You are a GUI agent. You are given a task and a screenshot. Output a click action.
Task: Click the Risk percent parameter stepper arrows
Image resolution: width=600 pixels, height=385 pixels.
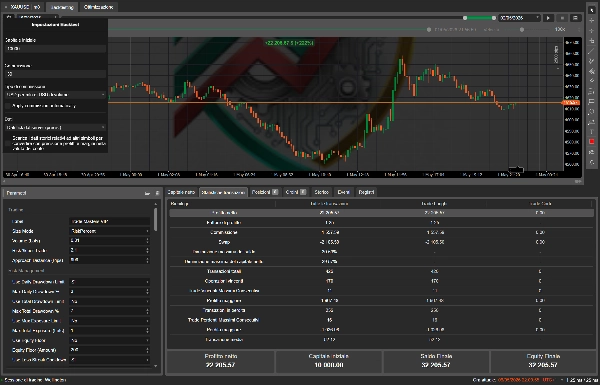click(x=147, y=250)
